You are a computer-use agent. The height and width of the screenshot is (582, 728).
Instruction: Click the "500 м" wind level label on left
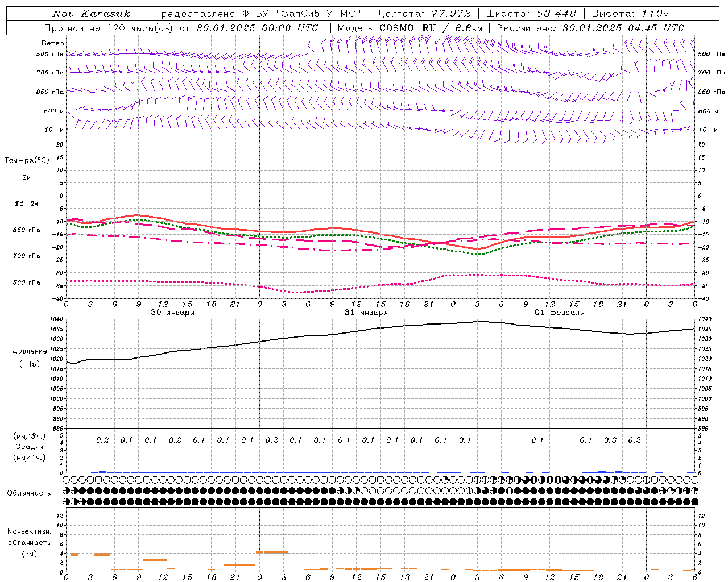tap(54, 111)
